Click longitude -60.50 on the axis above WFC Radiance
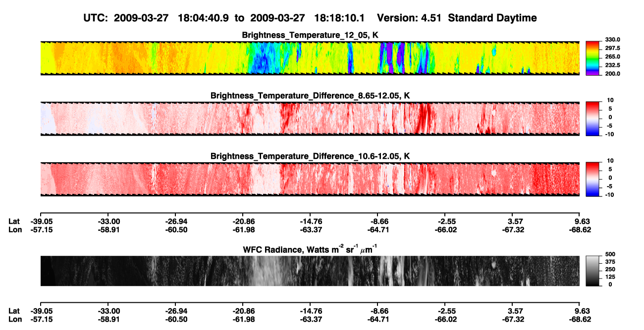 click(175, 230)
